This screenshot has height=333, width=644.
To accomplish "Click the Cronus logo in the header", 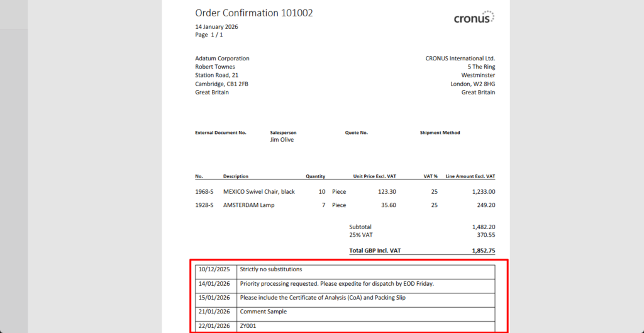I will point(474,17).
